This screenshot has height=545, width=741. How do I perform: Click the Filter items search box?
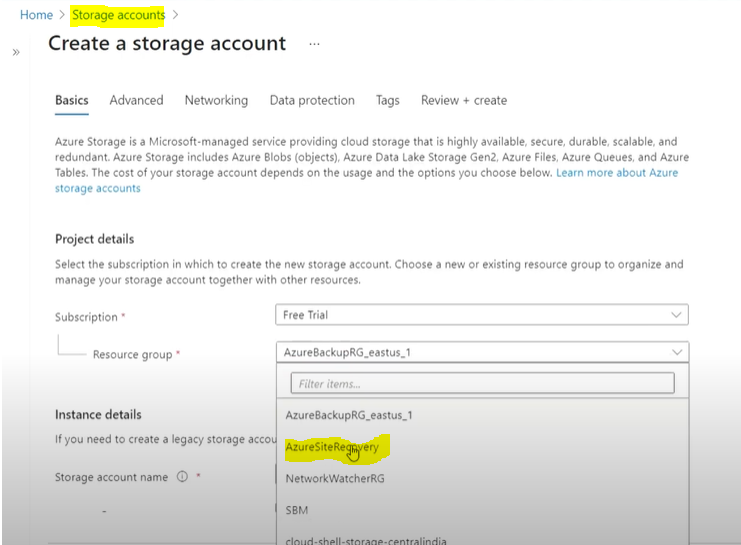click(483, 383)
